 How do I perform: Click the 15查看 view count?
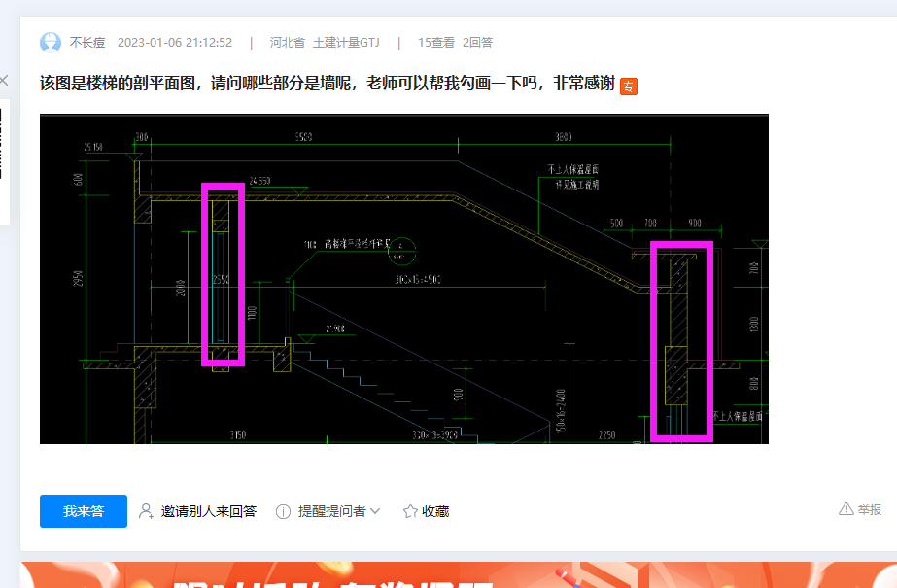(x=436, y=43)
